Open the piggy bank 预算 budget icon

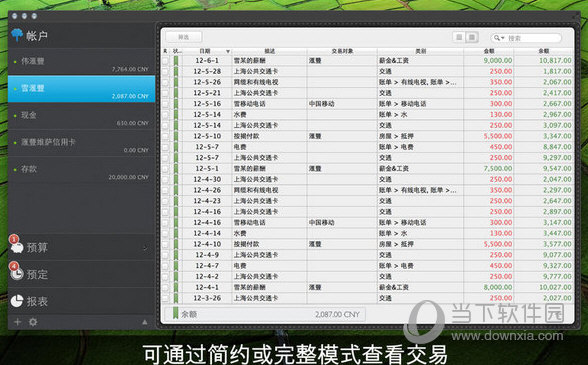tap(17, 247)
